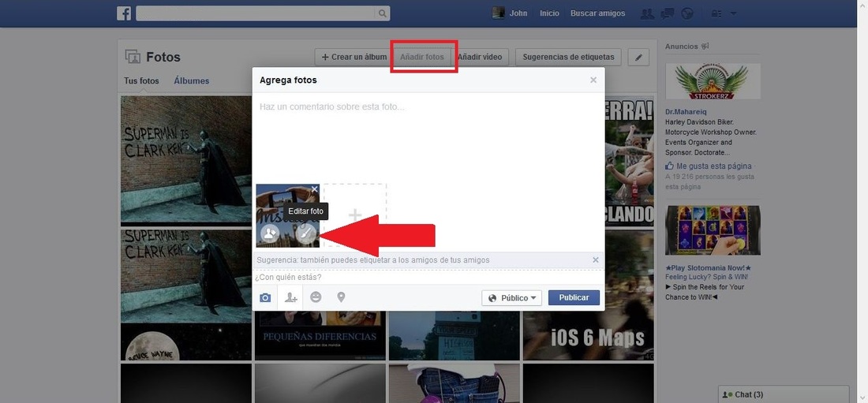Open John's profile picture in top bar

[498, 13]
